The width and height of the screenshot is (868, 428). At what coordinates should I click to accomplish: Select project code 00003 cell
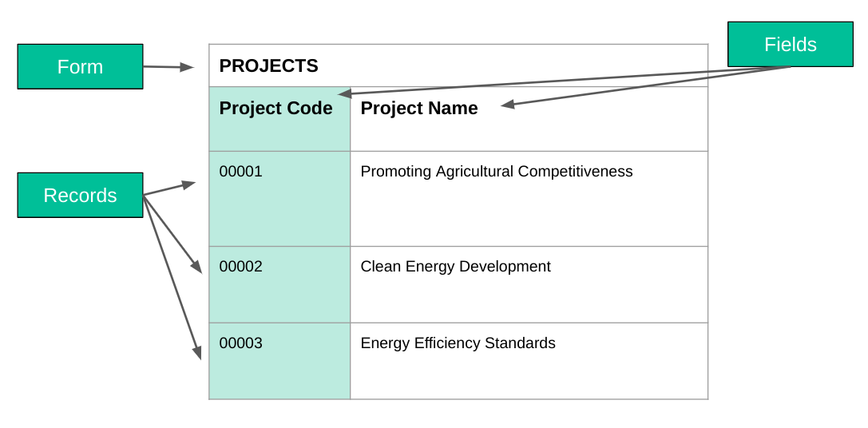(x=279, y=361)
